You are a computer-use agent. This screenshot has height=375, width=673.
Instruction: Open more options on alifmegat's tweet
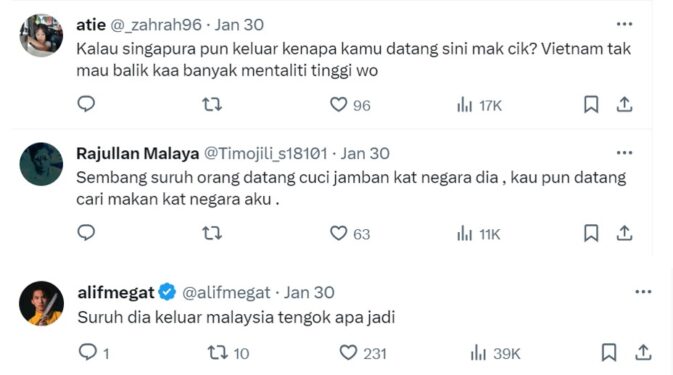pyautogui.click(x=643, y=292)
